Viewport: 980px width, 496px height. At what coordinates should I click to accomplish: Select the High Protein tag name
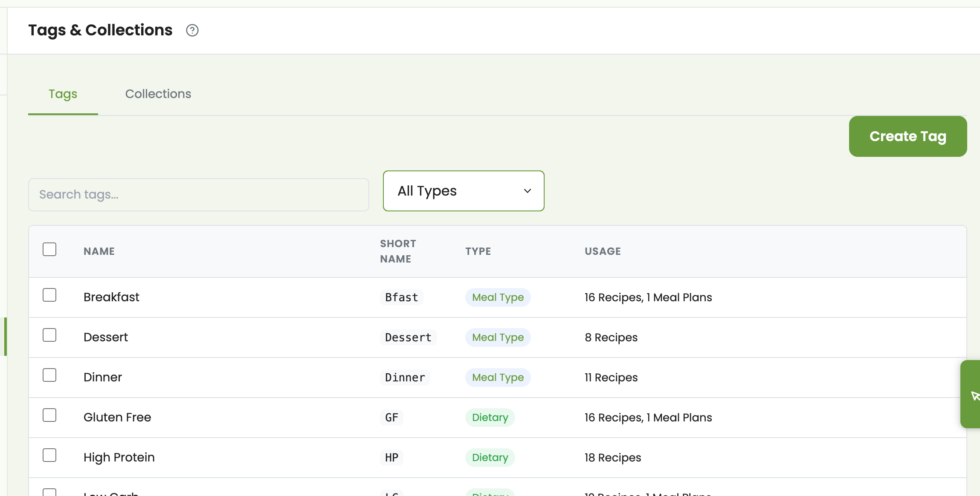119,457
